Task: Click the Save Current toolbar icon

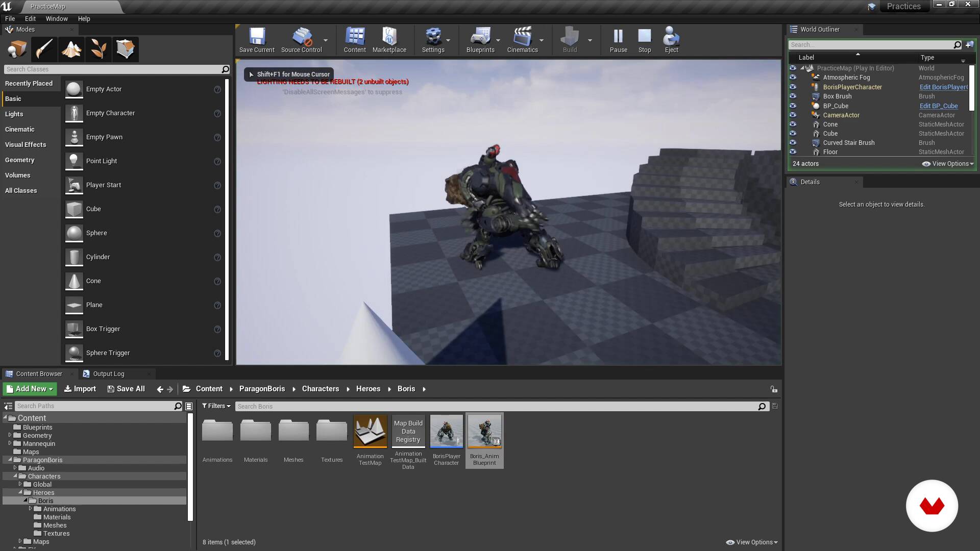Action: click(257, 37)
